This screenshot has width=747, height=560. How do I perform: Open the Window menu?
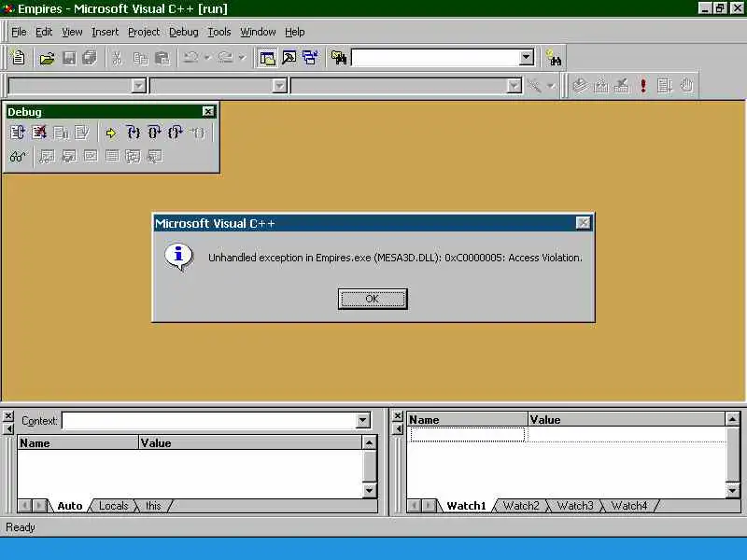258,32
